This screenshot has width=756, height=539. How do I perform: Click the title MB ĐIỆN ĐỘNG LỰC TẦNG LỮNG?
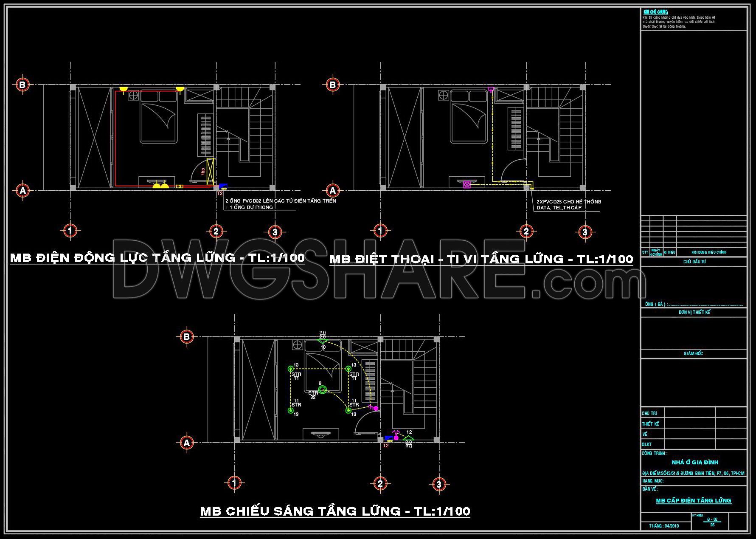tap(157, 258)
